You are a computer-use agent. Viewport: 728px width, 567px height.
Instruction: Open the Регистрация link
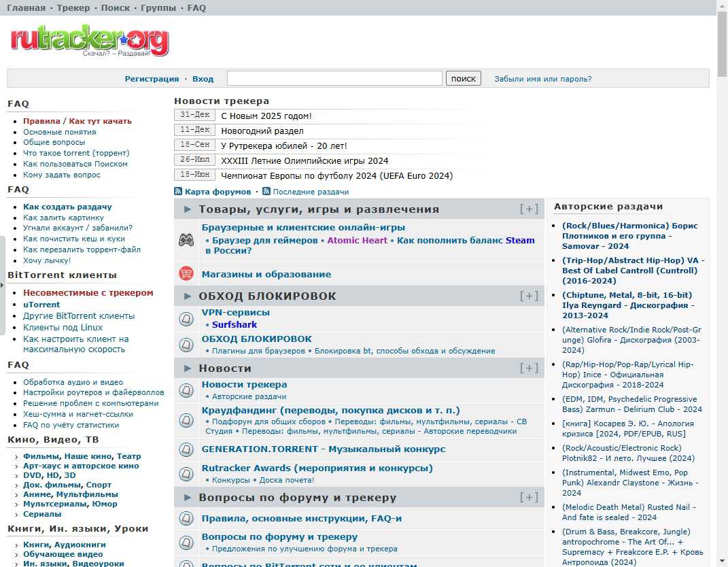[x=152, y=79]
